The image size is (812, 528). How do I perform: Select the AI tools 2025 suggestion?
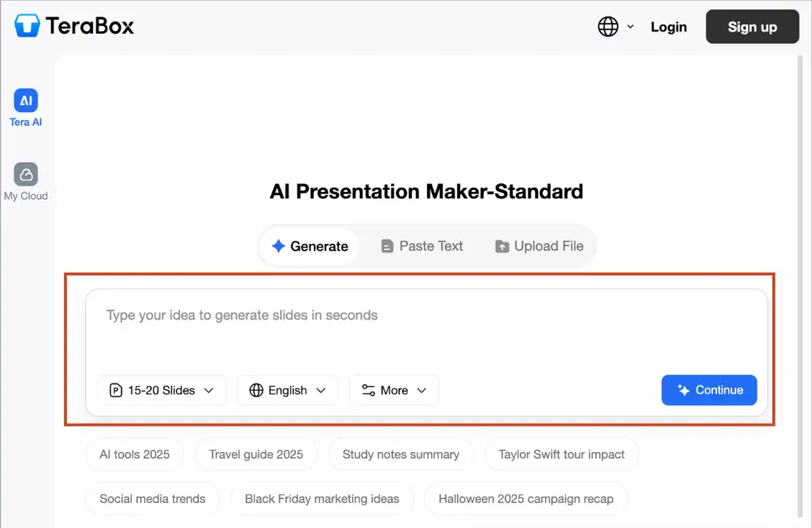pyautogui.click(x=135, y=454)
